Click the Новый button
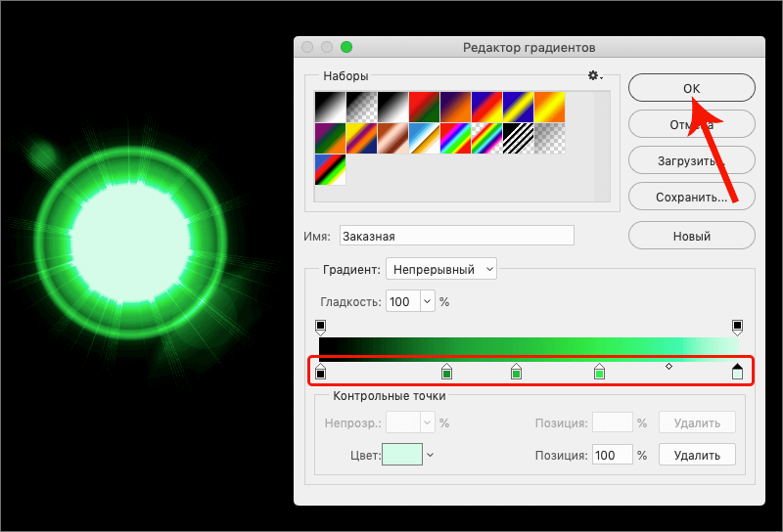783x532 pixels. [692, 236]
